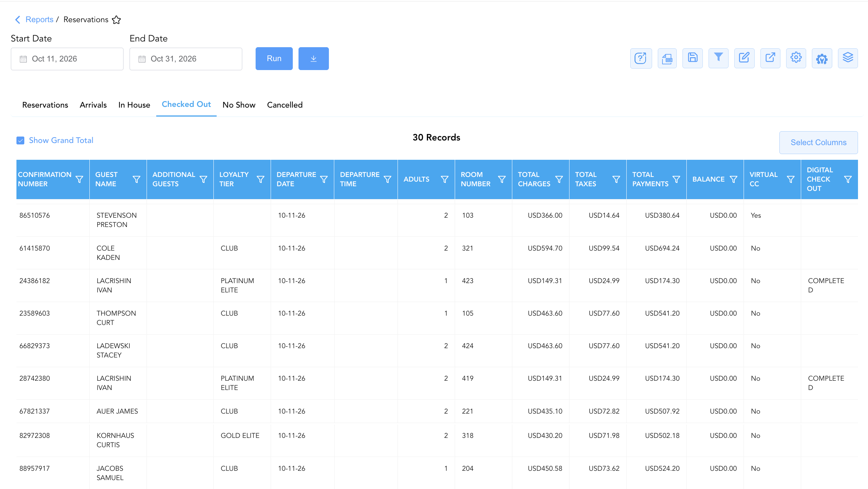The height and width of the screenshot is (489, 868).
Task: Filter the Confirmation Number column
Action: point(80,179)
